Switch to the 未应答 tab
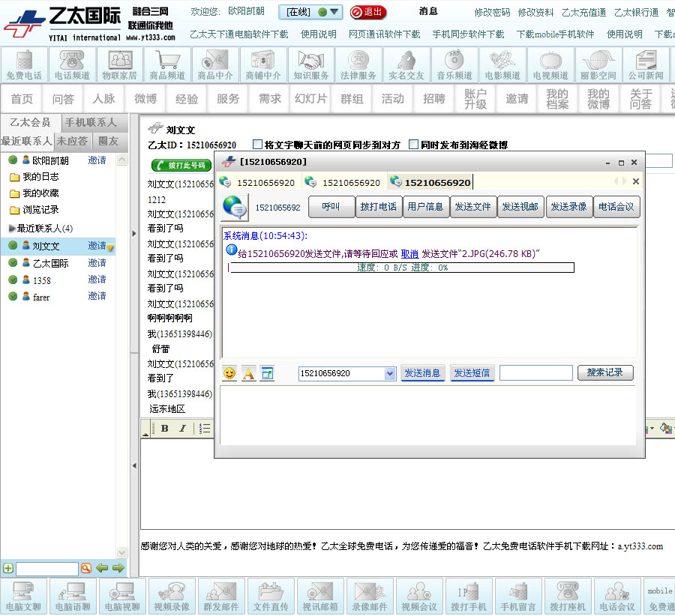 72,141
